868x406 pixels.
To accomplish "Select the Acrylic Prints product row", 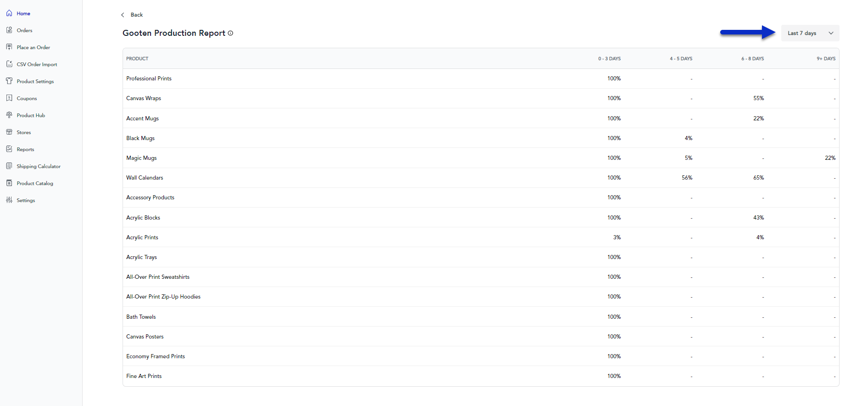I will [142, 237].
